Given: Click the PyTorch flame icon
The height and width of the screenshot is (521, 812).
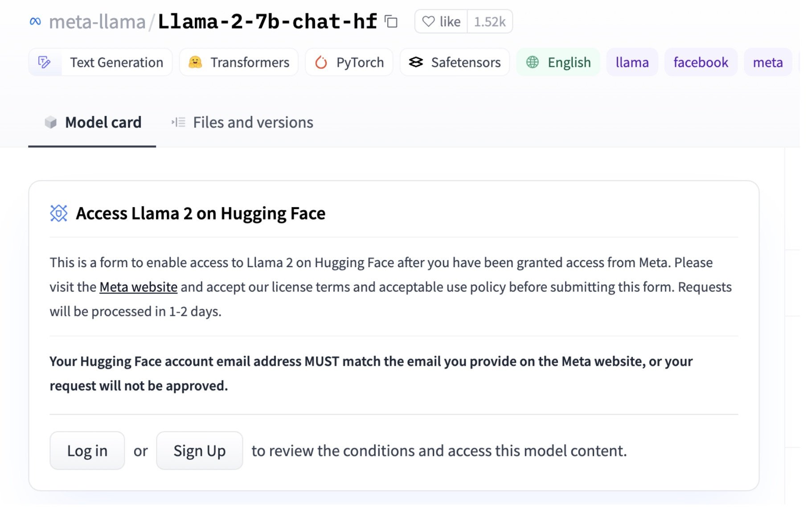Looking at the screenshot, I should tap(321, 62).
